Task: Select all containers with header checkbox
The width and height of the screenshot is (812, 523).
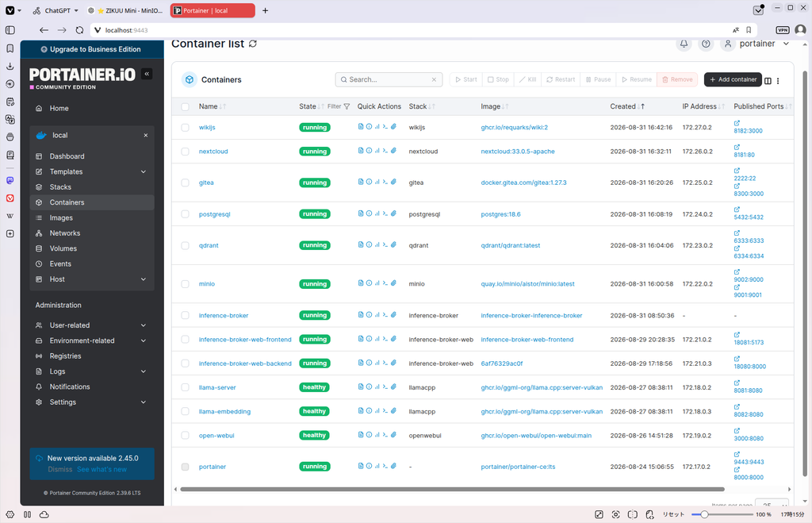Action: tap(185, 107)
